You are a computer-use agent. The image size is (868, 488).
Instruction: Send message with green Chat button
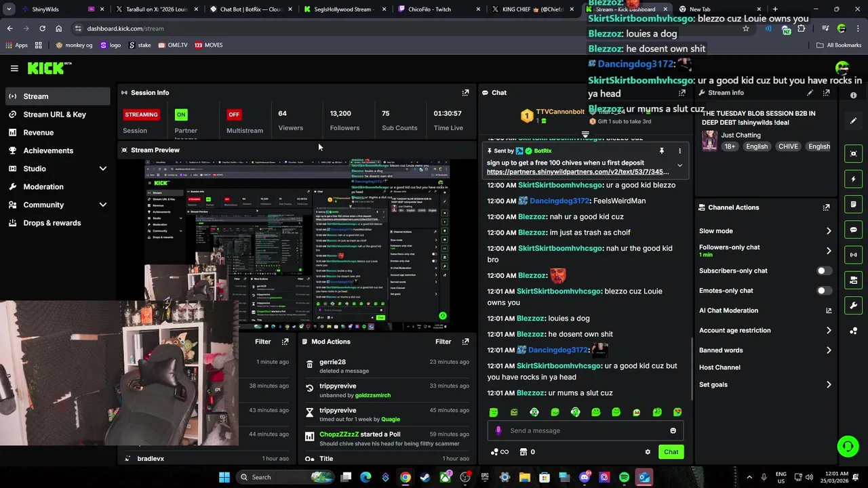[x=671, y=452]
